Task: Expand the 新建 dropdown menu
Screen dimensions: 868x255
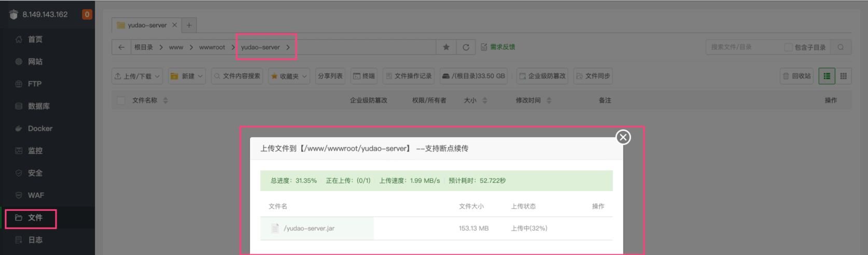Action: (187, 76)
